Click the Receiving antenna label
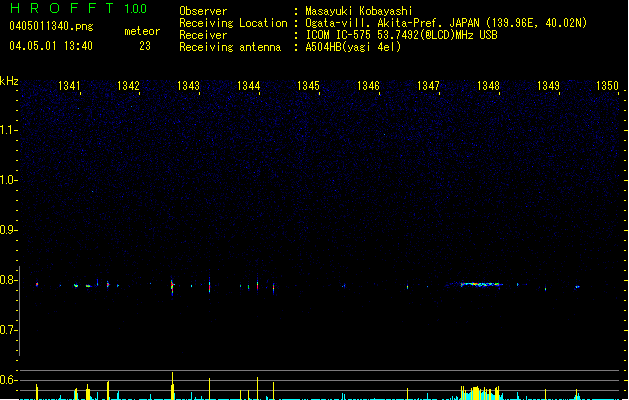 (x=230, y=47)
